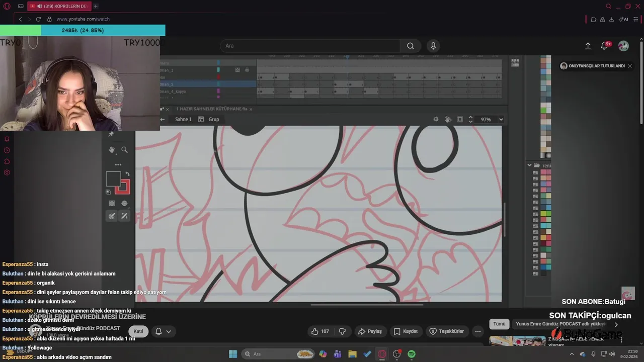Image resolution: width=644 pixels, height=362 pixels.
Task: Select the Hand tool in the Animate toolbar
Action: pos(112,150)
